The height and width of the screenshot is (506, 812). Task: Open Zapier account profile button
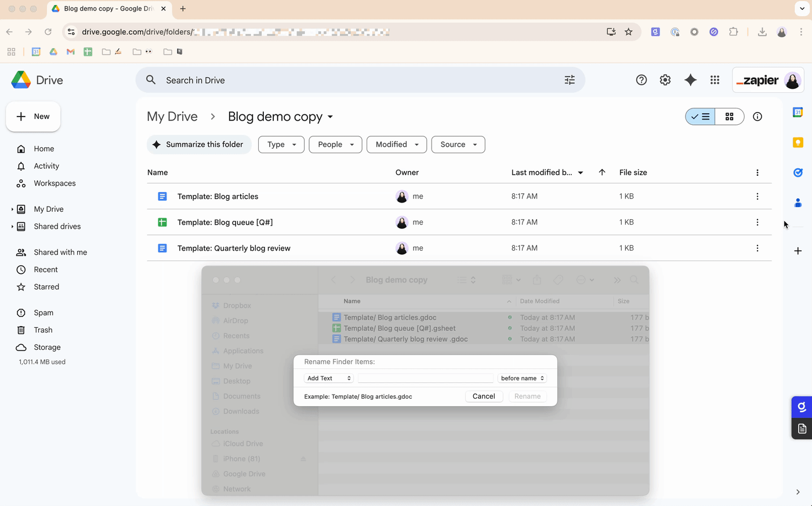(x=768, y=80)
